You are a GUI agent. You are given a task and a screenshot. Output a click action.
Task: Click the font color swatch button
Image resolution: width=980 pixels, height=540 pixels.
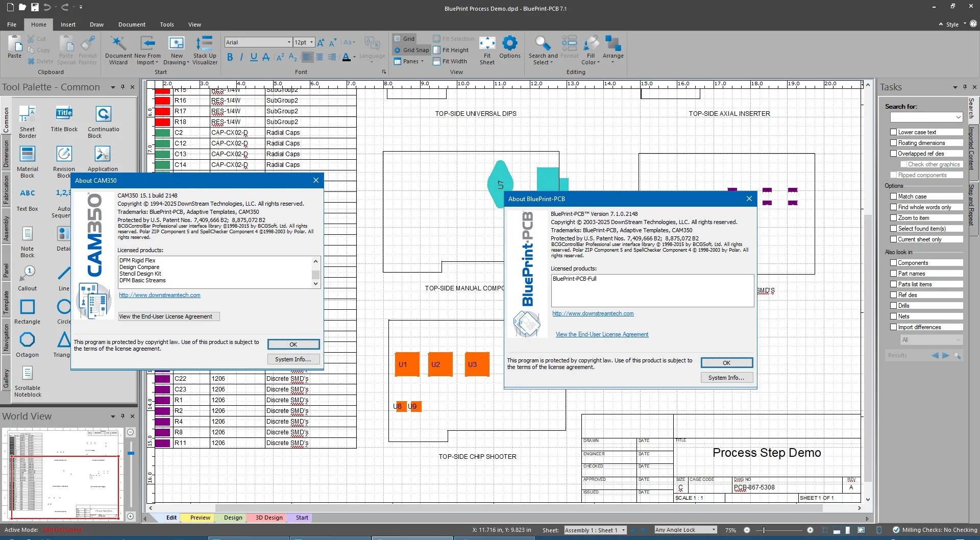[x=347, y=57]
